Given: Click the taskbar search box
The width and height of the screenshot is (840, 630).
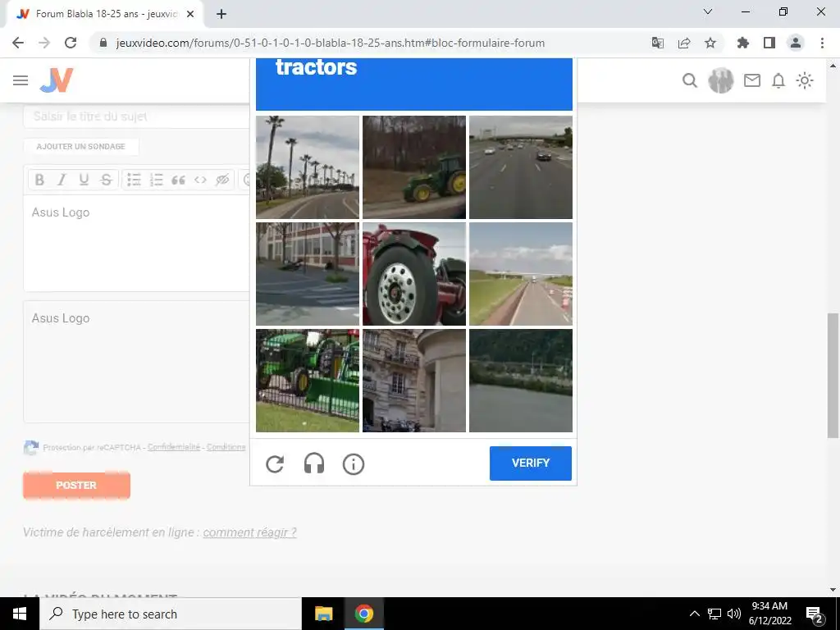Looking at the screenshot, I should (171, 614).
